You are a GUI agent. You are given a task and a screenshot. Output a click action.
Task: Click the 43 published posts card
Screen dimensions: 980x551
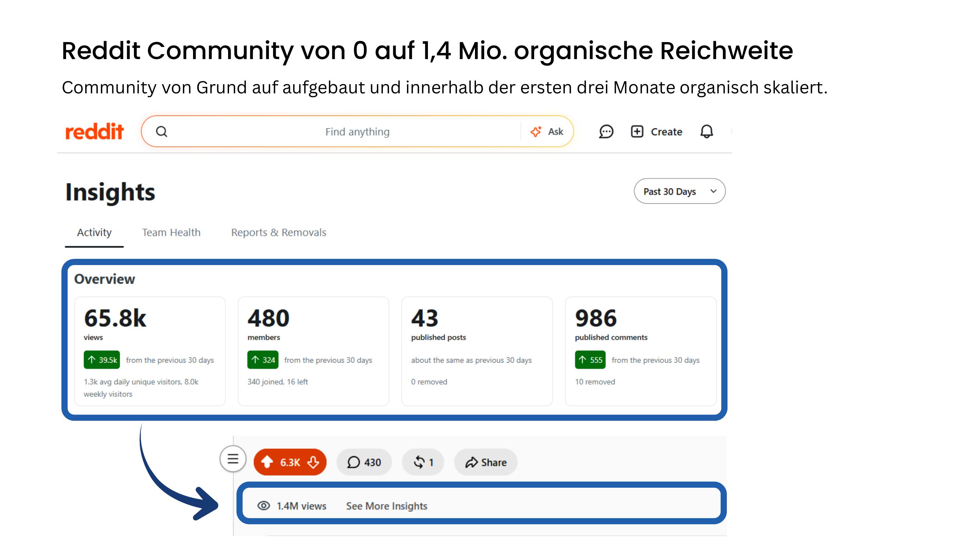[x=477, y=351]
